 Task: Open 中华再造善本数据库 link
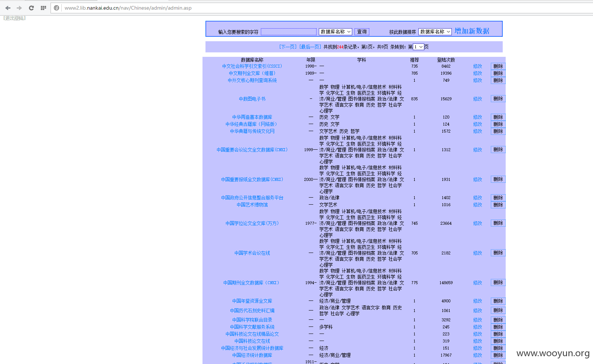tap(252, 117)
